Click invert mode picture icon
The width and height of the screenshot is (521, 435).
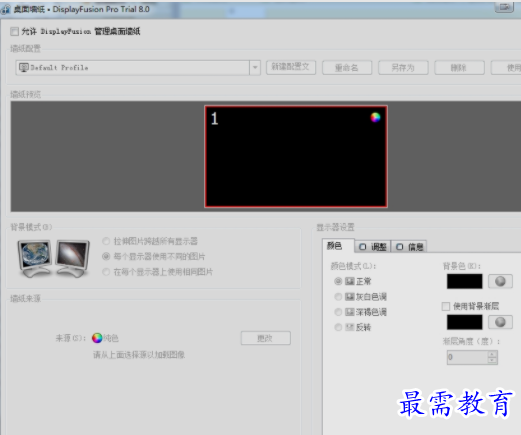349,327
